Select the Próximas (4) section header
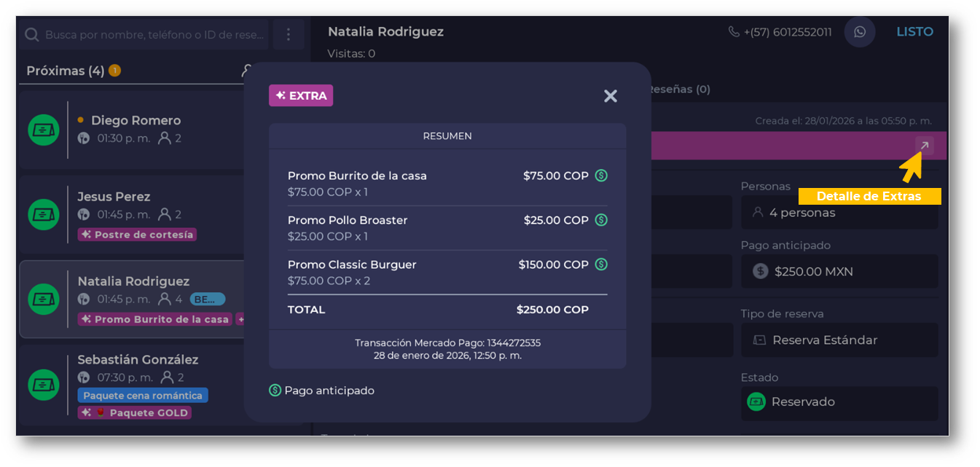980x467 pixels. pyautogui.click(x=66, y=71)
